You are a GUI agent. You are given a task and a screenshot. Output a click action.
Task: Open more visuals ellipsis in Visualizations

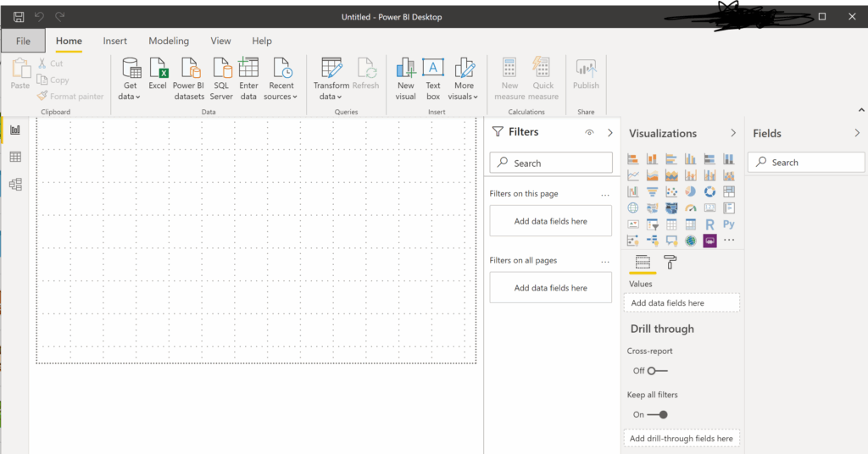729,240
